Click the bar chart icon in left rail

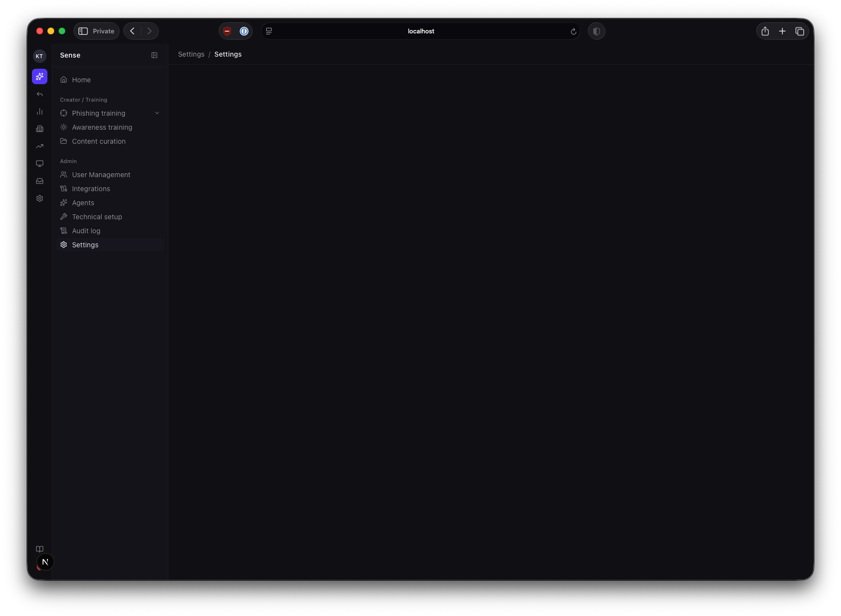tap(40, 111)
